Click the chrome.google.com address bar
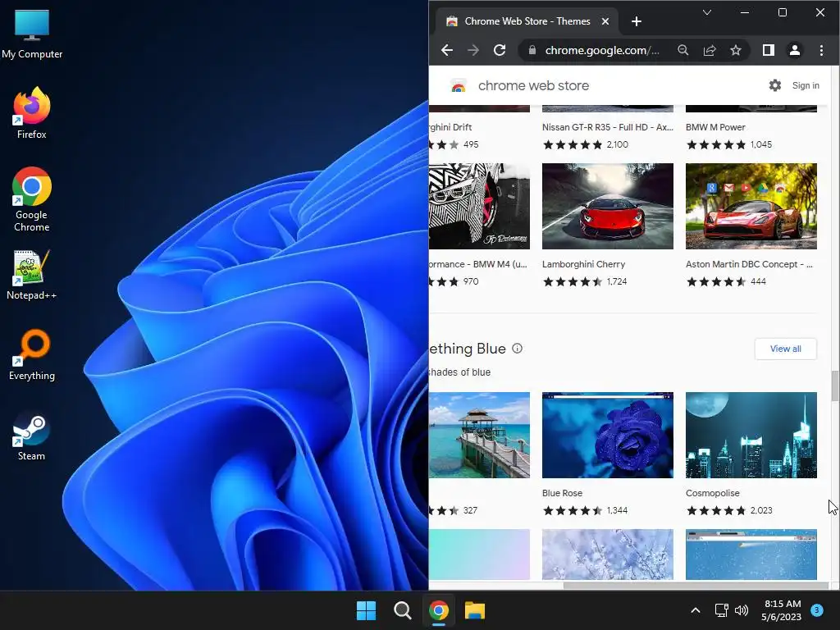This screenshot has height=630, width=840. point(601,50)
